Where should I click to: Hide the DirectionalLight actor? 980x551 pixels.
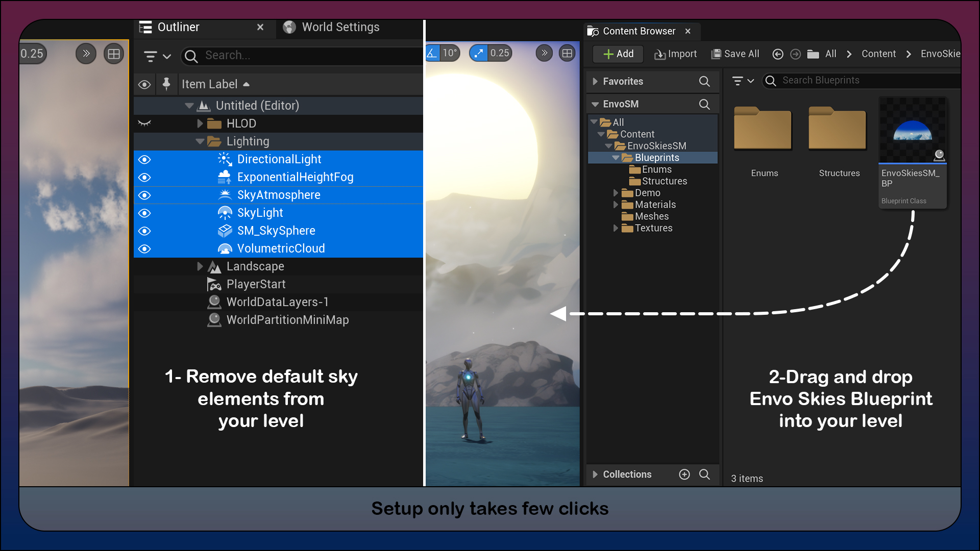coord(144,159)
